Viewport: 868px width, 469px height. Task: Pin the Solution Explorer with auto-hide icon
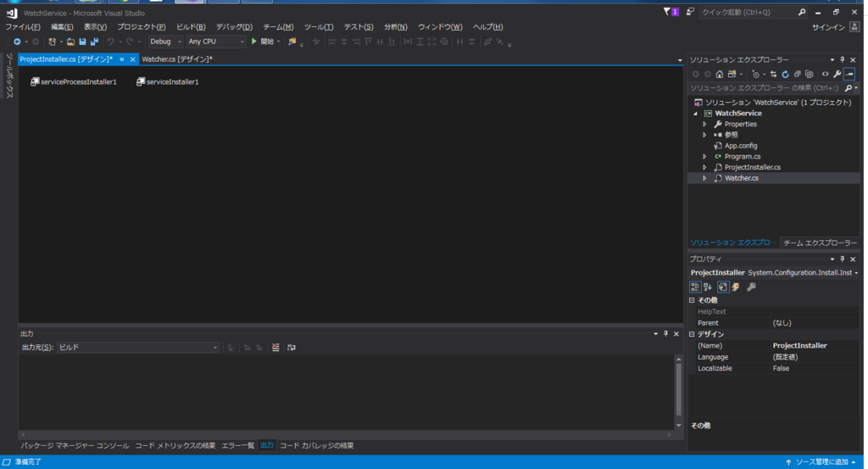843,60
